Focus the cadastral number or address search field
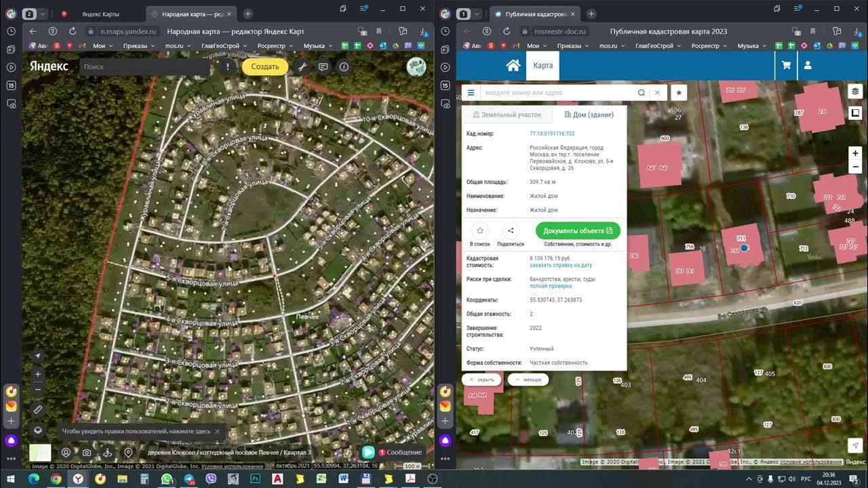This screenshot has height=488, width=868. pos(557,93)
